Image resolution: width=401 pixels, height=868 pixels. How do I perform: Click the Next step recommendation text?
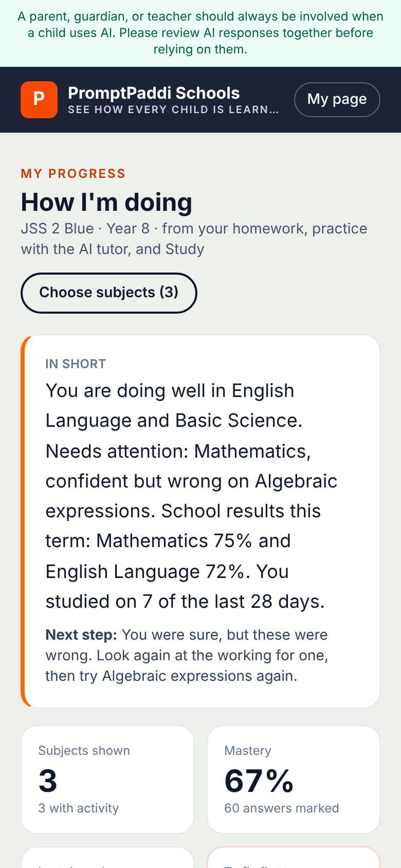pos(187,655)
